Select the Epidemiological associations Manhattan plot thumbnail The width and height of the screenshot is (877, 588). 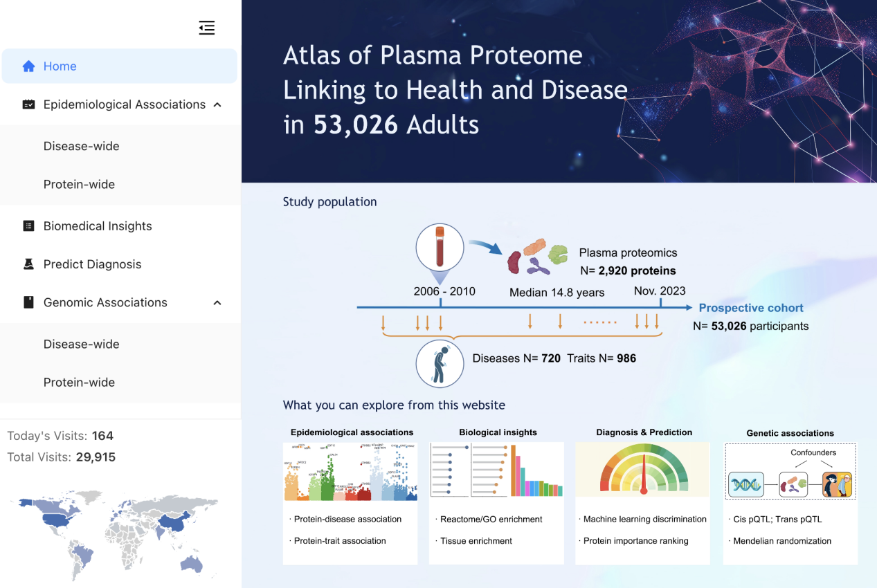pos(350,472)
